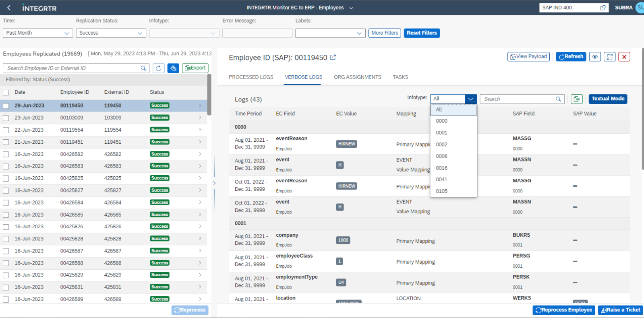The image size is (644, 318).
Task: Open the SAP IND 400 system selector icon
Action: pos(603,8)
